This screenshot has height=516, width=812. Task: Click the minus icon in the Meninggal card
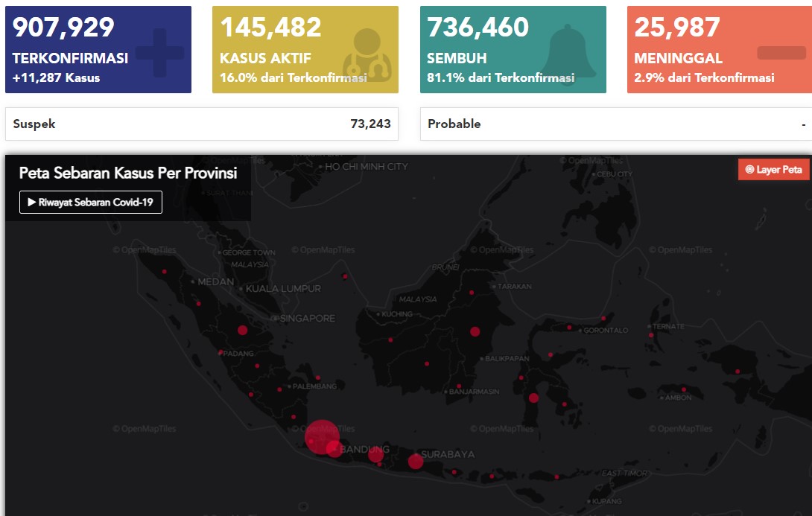tap(781, 53)
